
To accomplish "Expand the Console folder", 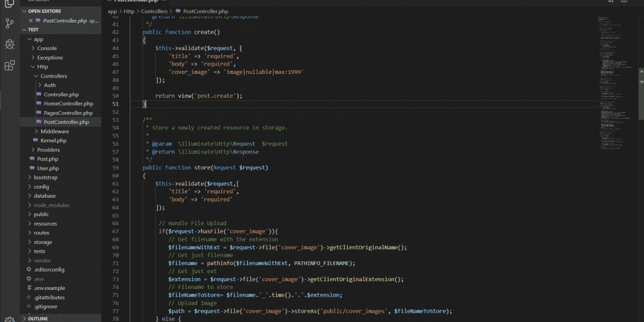I will [33, 48].
